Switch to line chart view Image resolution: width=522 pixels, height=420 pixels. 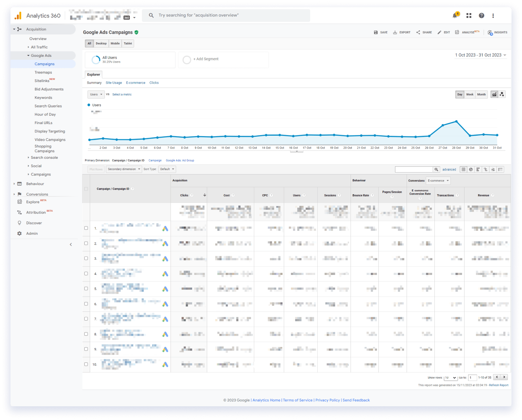(x=494, y=94)
